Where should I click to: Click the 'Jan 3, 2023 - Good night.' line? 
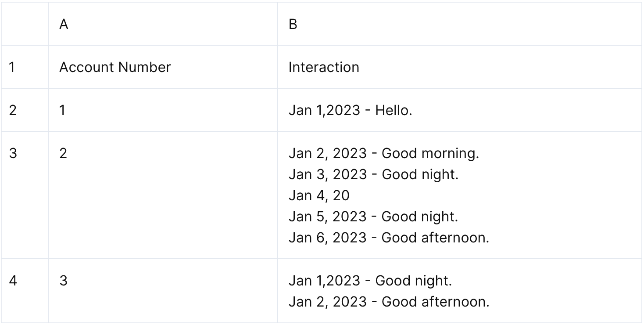point(373,175)
